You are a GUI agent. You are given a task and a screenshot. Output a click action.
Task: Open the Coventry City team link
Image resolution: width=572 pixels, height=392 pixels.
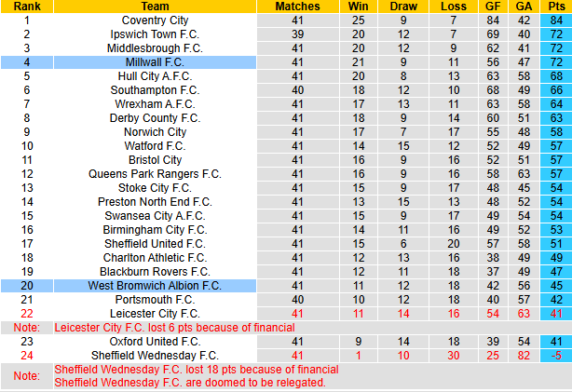point(155,20)
